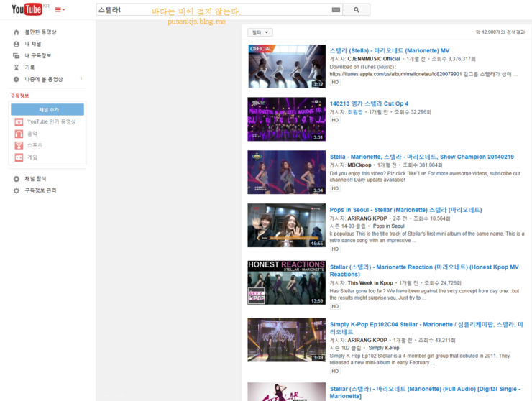Viewport: 532px width, 401px height.
Task: Open Stella - Marionette Show Champion title
Action: 422,157
